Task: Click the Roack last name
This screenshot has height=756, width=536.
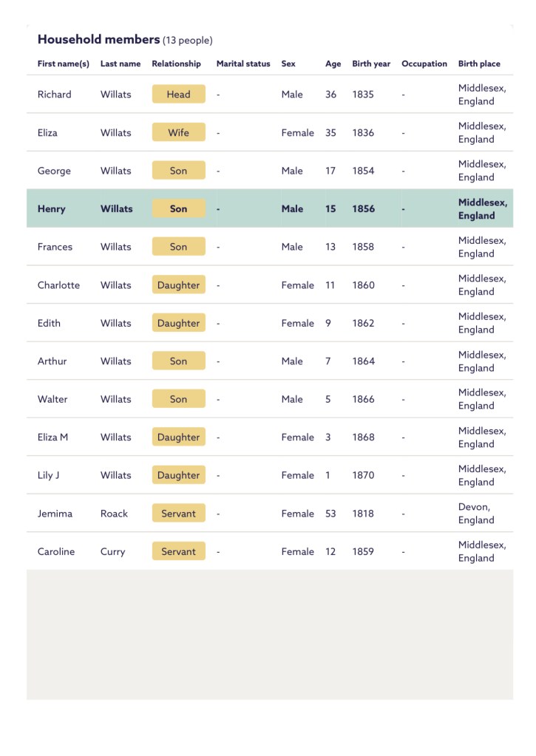Action: coord(114,514)
